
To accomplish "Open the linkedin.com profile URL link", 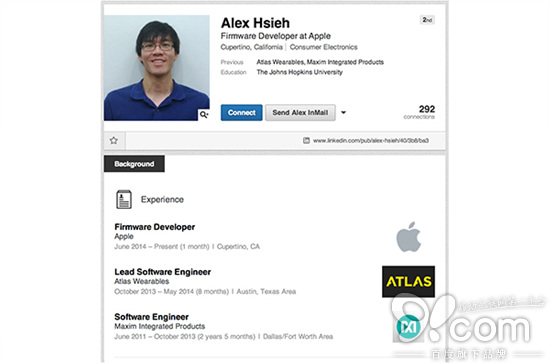I will (371, 140).
